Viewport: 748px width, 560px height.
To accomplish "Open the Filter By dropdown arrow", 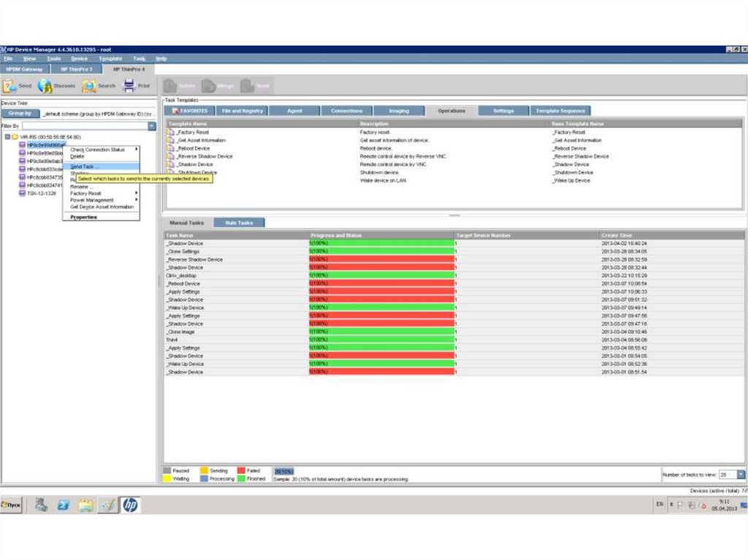I will click(152, 126).
